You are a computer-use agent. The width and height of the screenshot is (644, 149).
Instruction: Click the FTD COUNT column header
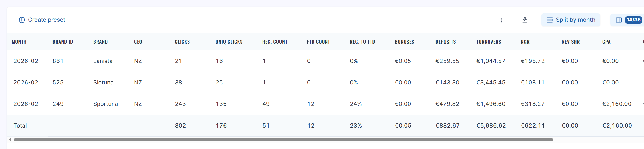tap(318, 42)
